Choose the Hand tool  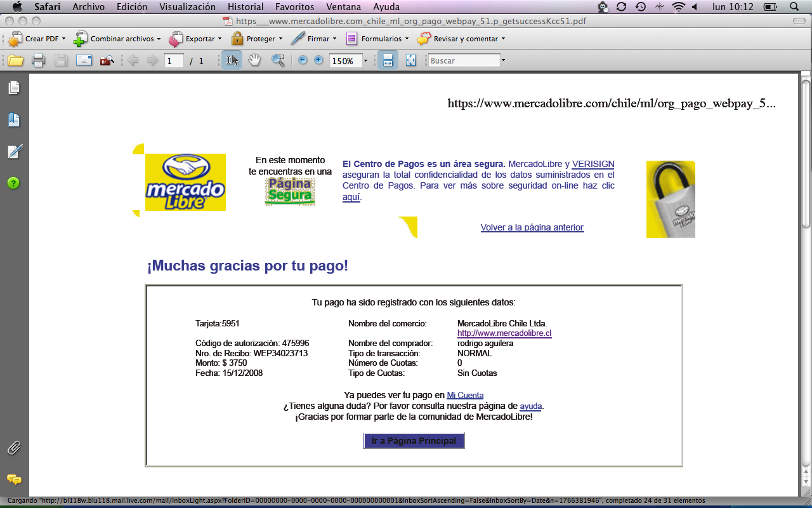254,60
